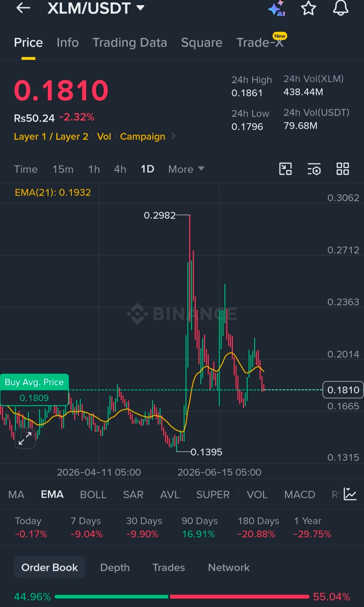Tap the large 0.1810 last price
The image size is (364, 607).
[x=61, y=90]
